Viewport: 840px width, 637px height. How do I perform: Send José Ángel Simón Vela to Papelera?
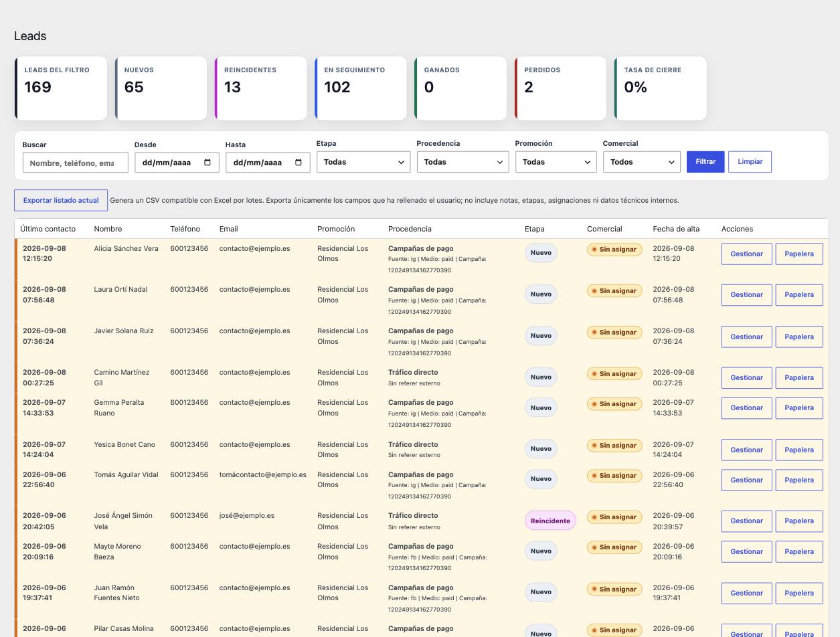(799, 521)
